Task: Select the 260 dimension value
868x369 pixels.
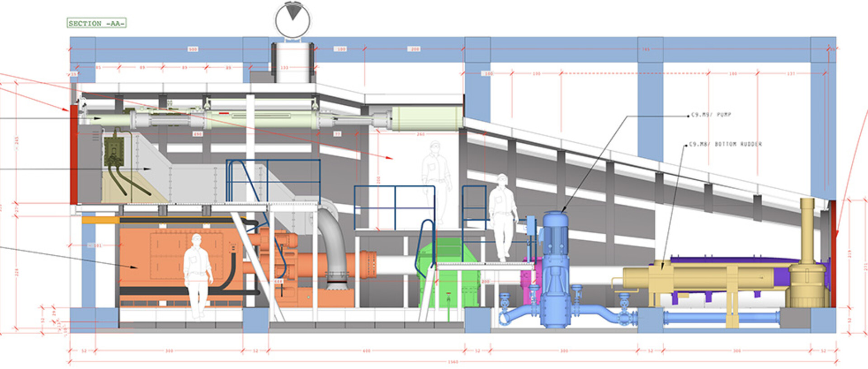Action: tap(420, 134)
